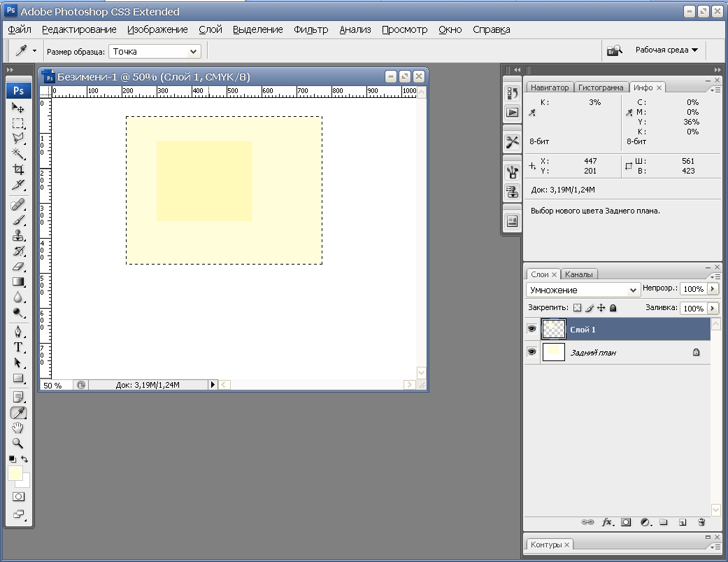Image resolution: width=728 pixels, height=562 pixels.
Task: Toggle lock position
Action: 601,307
